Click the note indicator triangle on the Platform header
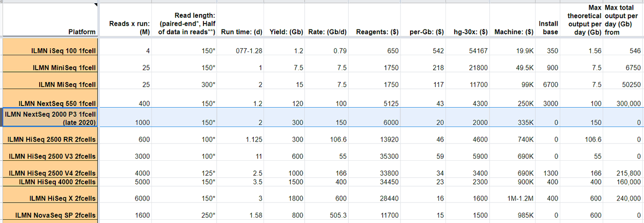644x223 pixels. tap(97, 4)
